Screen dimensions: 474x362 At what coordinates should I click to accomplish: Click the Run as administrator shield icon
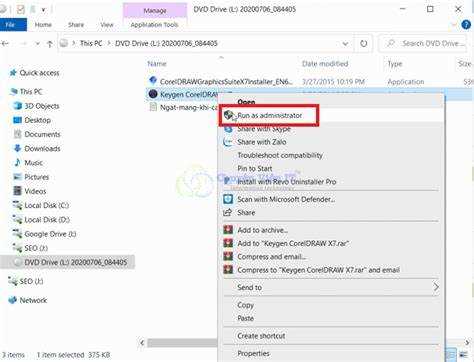tap(229, 115)
